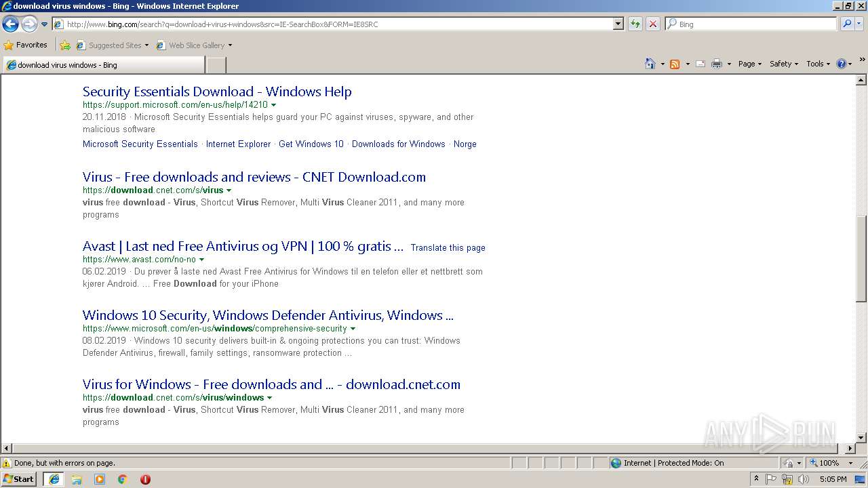Click the address bar URL field
Viewport: 868px width, 488px height.
[332, 24]
